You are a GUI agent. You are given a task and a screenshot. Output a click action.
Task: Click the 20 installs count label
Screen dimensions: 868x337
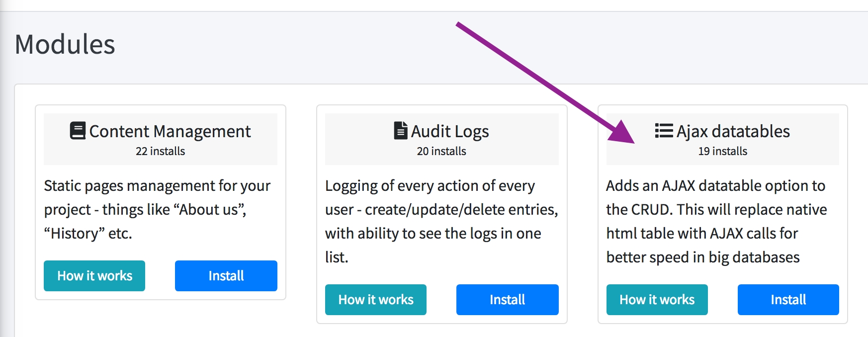pos(441,151)
